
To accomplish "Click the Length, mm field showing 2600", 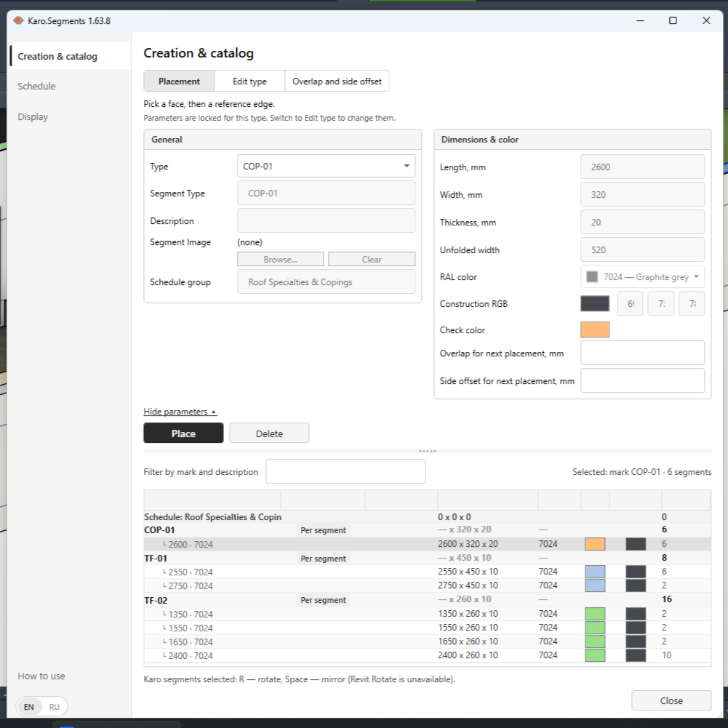I will click(643, 167).
